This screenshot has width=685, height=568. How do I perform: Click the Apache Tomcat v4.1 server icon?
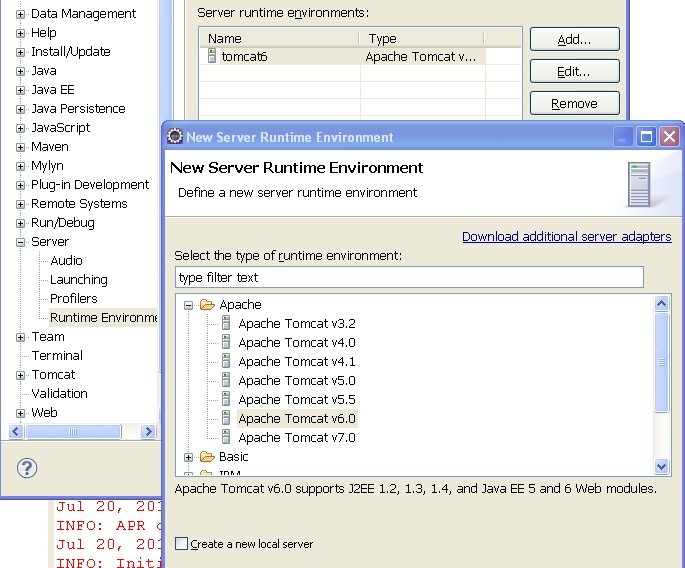tap(226, 361)
